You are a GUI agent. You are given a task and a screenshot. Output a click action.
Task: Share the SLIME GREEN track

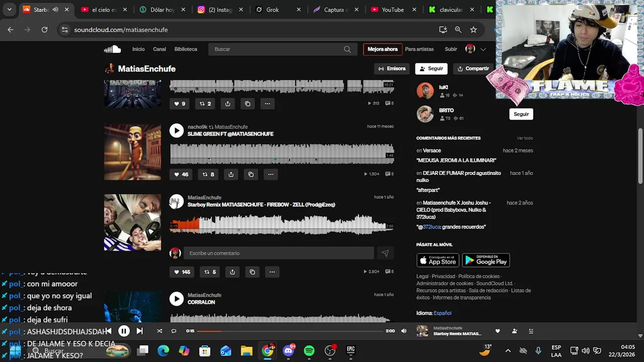click(231, 174)
